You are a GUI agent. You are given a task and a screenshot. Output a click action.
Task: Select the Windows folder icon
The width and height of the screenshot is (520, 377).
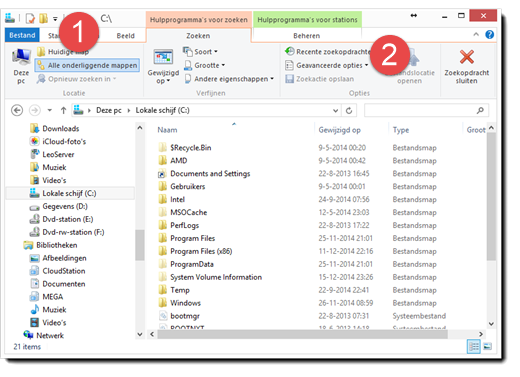coord(162,303)
